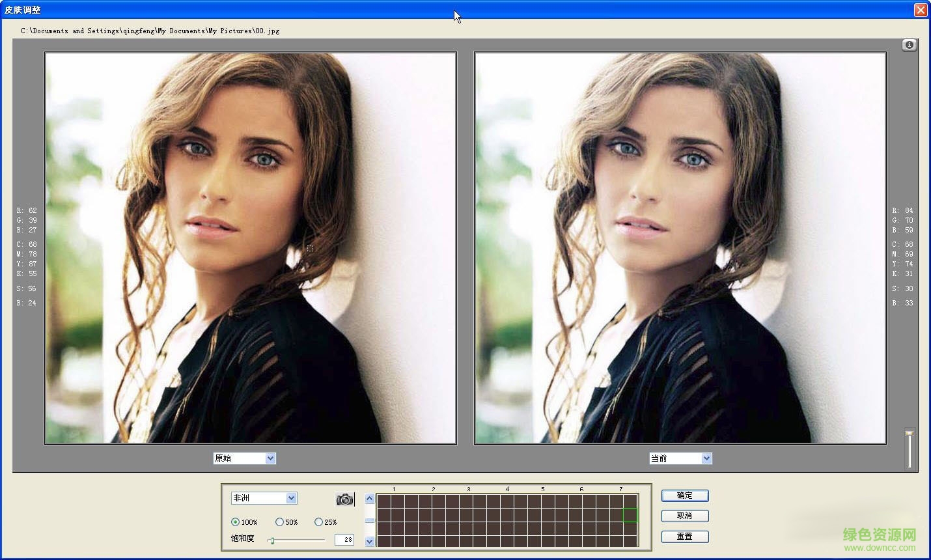
Task: Click the 皮肤调整 title text
Action: pos(23,10)
